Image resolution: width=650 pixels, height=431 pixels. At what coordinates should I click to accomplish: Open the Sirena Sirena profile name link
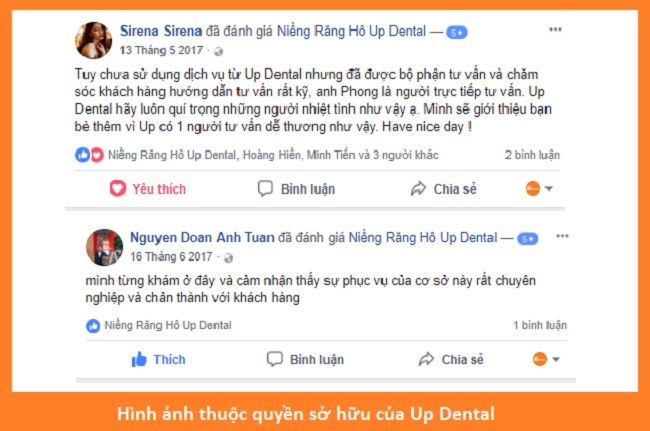click(161, 31)
